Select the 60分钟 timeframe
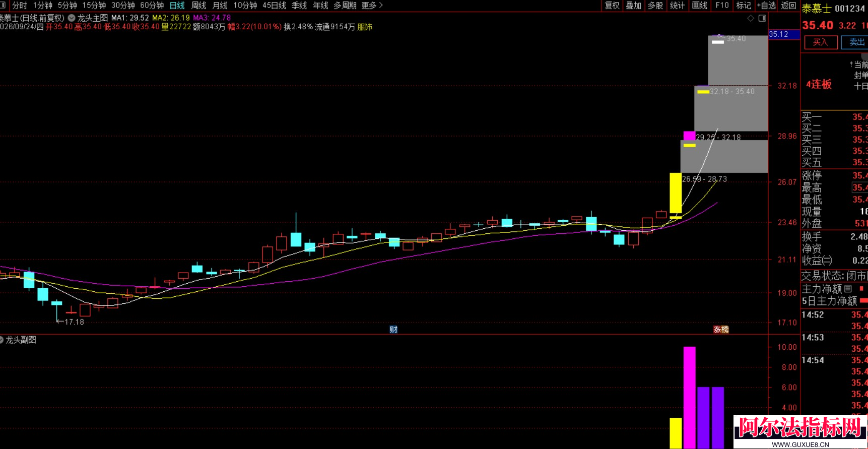This screenshot has height=449, width=868. pos(152,5)
